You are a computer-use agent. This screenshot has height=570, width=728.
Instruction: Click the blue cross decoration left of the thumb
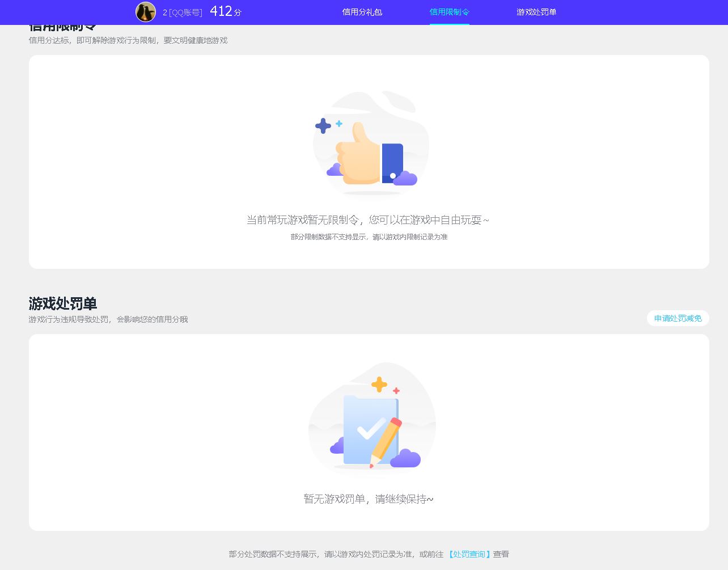coord(323,125)
